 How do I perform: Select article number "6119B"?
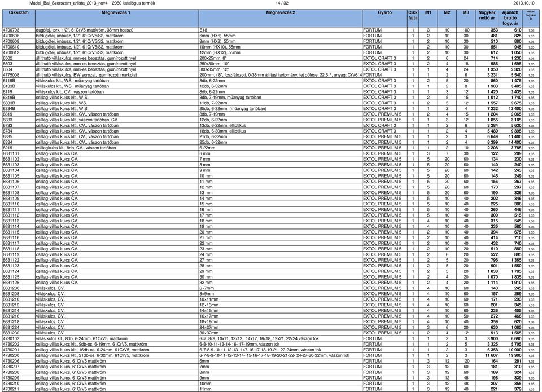[9, 81]
